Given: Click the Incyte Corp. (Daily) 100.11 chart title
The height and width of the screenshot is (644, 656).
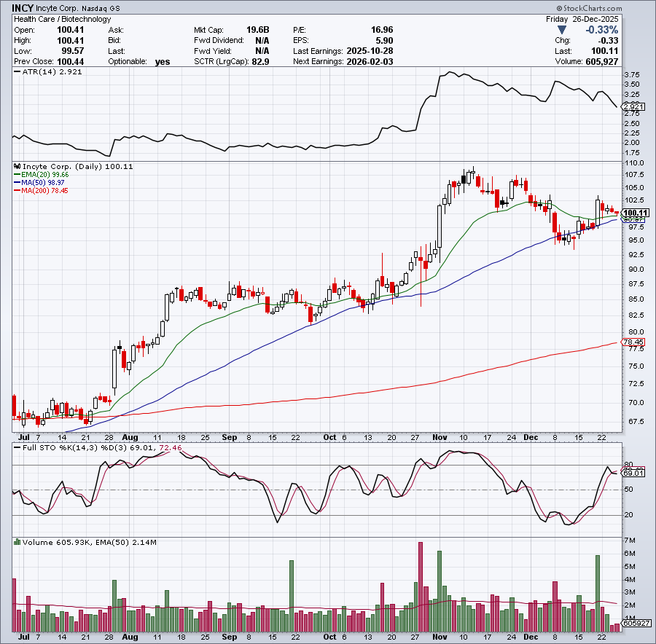Looking at the screenshot, I should point(78,166).
